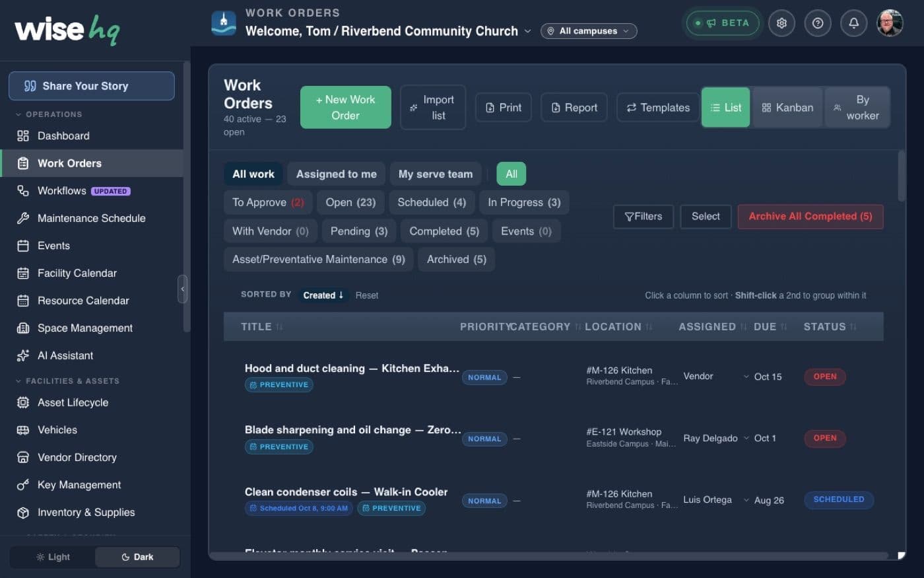924x578 pixels.
Task: Open the AI Assistant sparkle icon
Action: click(23, 355)
